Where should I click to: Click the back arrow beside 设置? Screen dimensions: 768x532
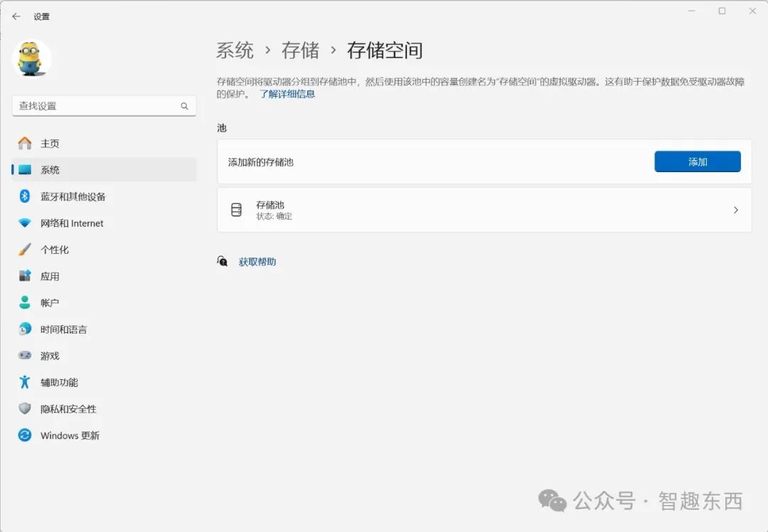(x=16, y=16)
